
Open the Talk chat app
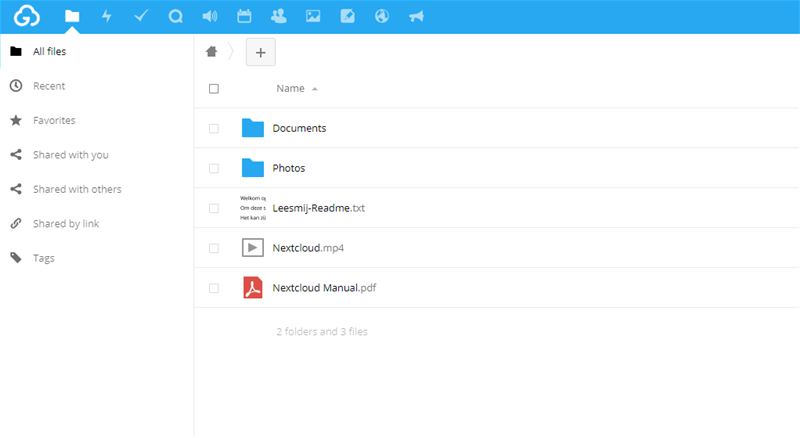click(x=176, y=16)
